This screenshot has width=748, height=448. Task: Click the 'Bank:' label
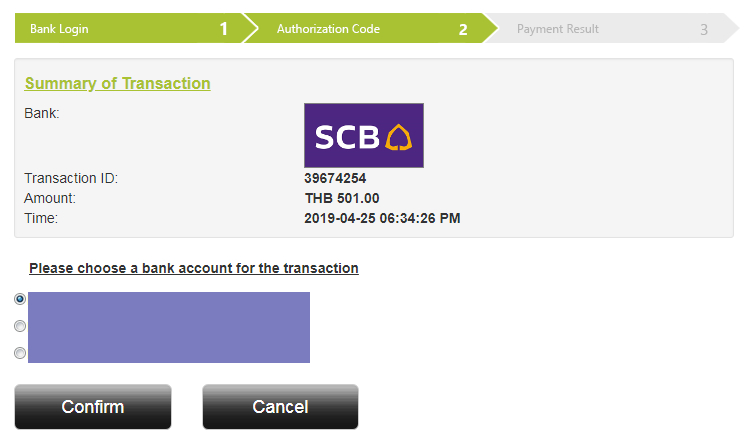(x=42, y=114)
